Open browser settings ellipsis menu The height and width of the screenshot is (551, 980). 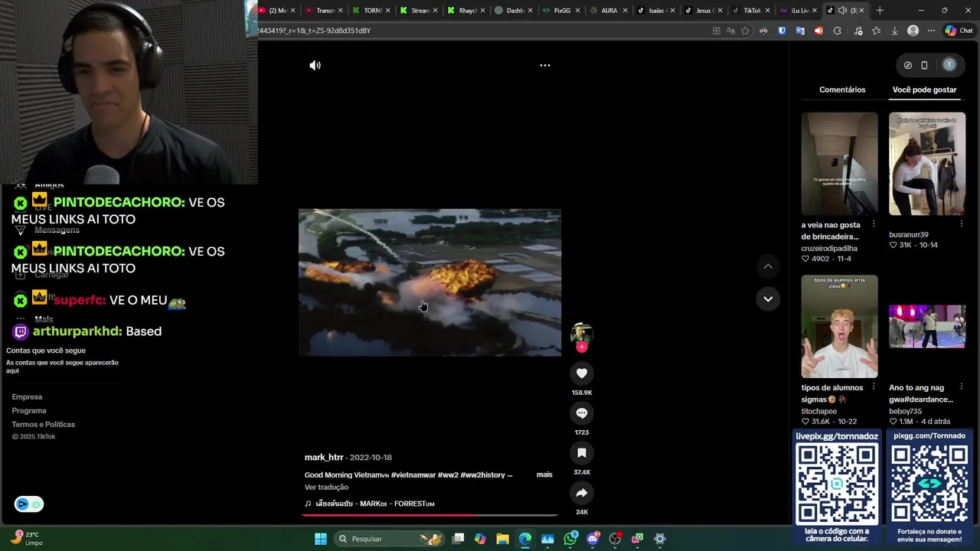point(931,31)
